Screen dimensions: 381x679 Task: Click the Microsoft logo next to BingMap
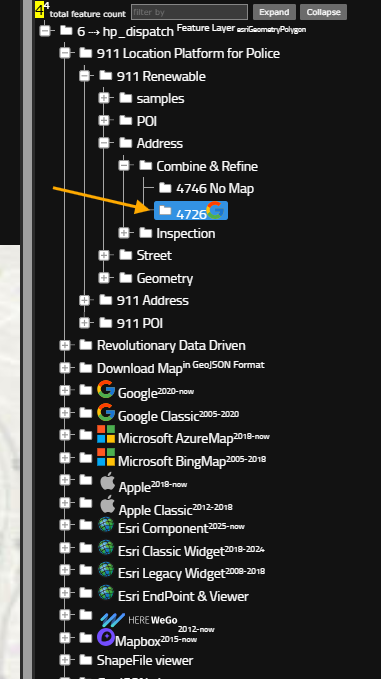106,457
